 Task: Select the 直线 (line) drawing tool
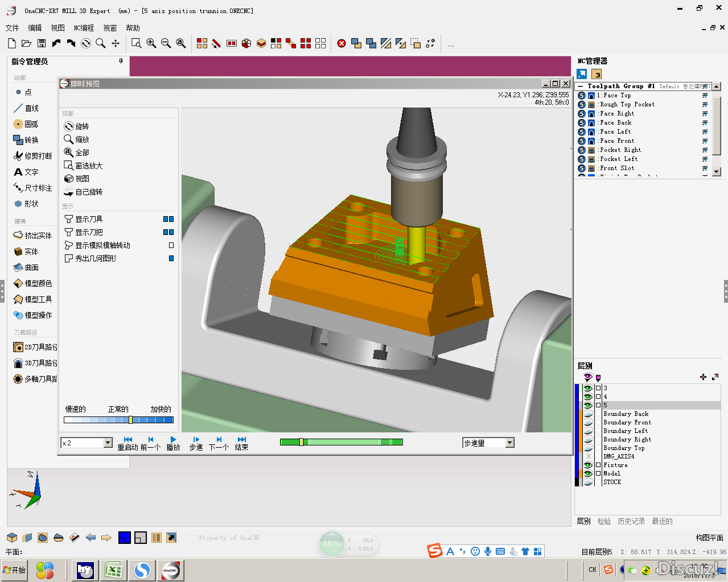click(x=26, y=108)
